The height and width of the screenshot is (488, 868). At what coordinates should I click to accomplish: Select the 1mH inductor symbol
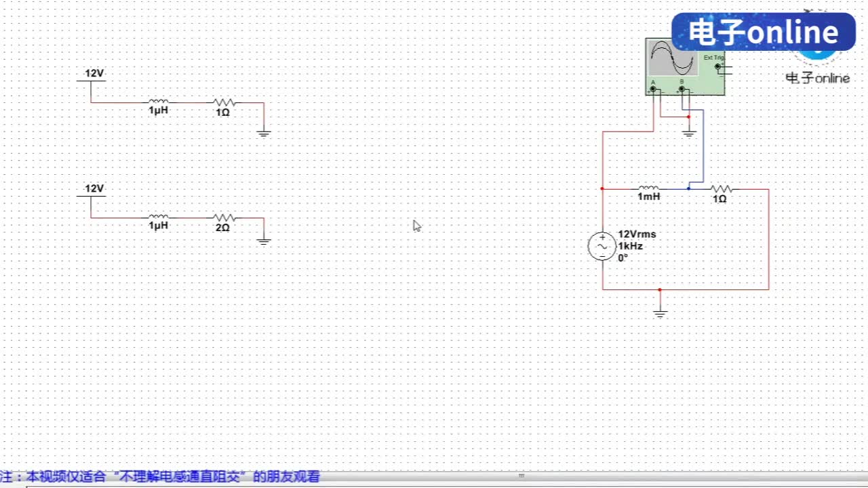[648, 188]
